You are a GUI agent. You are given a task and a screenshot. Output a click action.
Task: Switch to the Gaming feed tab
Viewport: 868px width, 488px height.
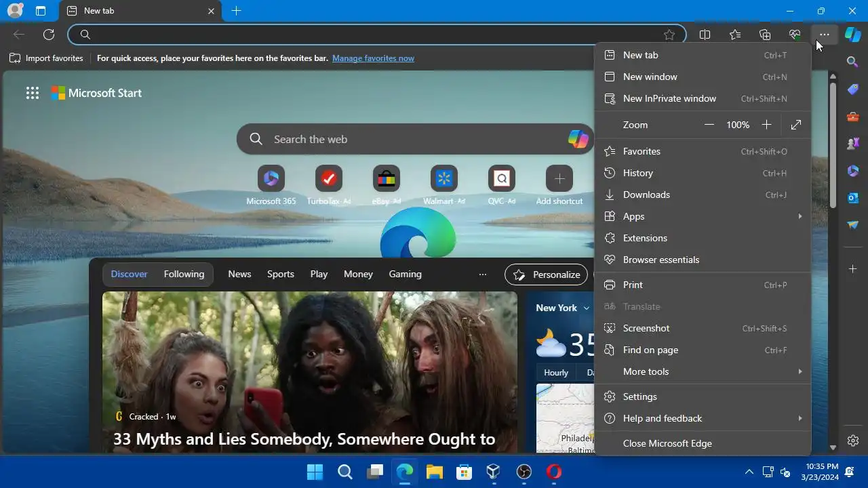(x=405, y=274)
